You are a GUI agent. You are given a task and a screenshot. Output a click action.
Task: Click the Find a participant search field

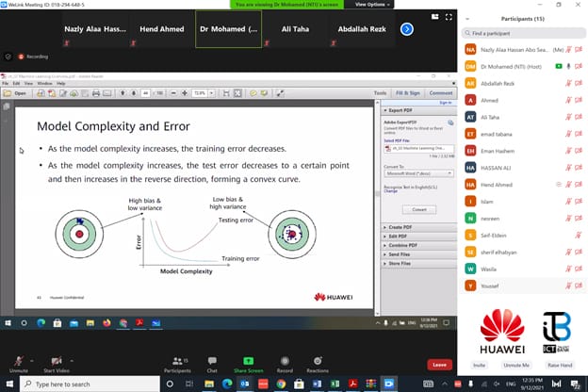tap(523, 33)
